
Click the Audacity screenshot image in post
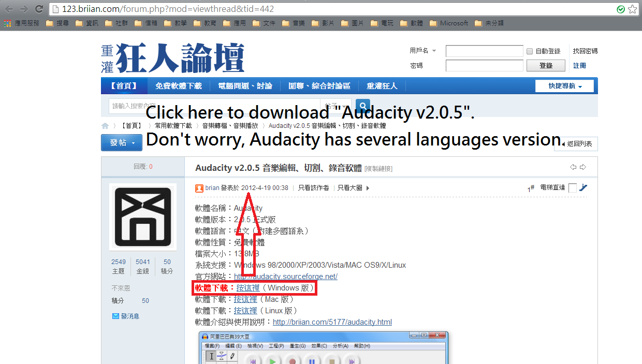[324, 347]
